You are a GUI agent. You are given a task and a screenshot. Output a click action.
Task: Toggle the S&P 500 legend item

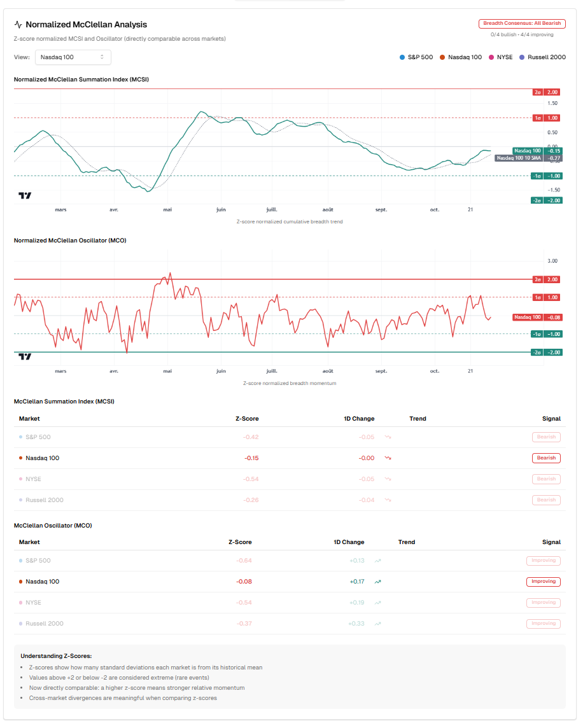click(x=416, y=57)
